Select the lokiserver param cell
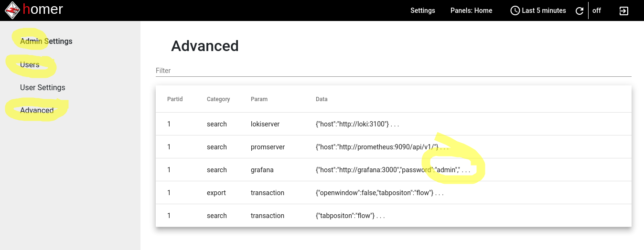This screenshot has height=250, width=644. [x=265, y=124]
